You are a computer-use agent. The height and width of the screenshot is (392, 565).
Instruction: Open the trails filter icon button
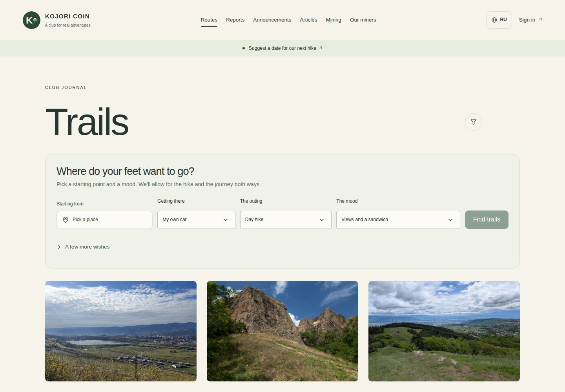474,122
